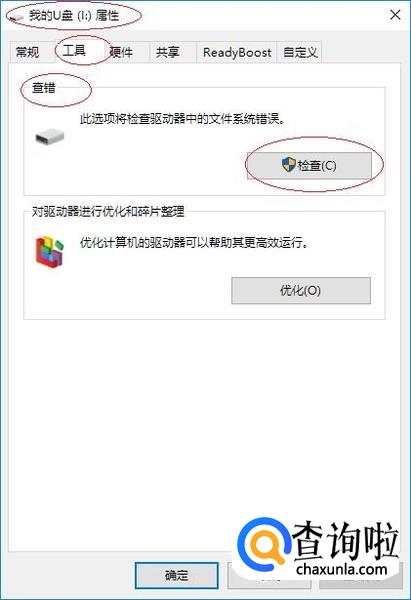Image resolution: width=411 pixels, height=600 pixels.
Task: Open the 硬件 tab
Action: click(122, 52)
